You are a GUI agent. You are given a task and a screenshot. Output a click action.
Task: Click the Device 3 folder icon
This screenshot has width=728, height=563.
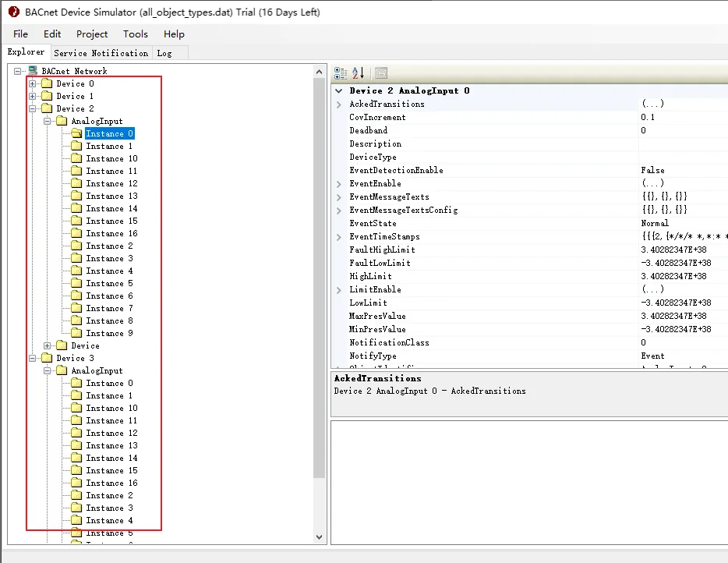click(47, 358)
